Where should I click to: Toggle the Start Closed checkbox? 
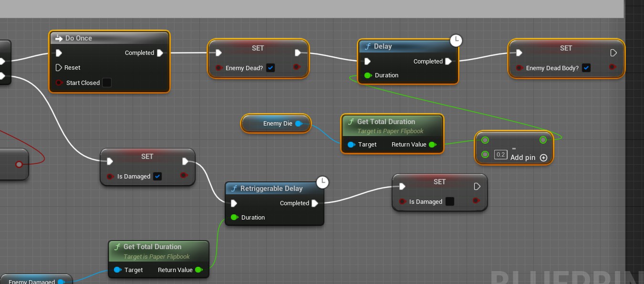pos(107,83)
